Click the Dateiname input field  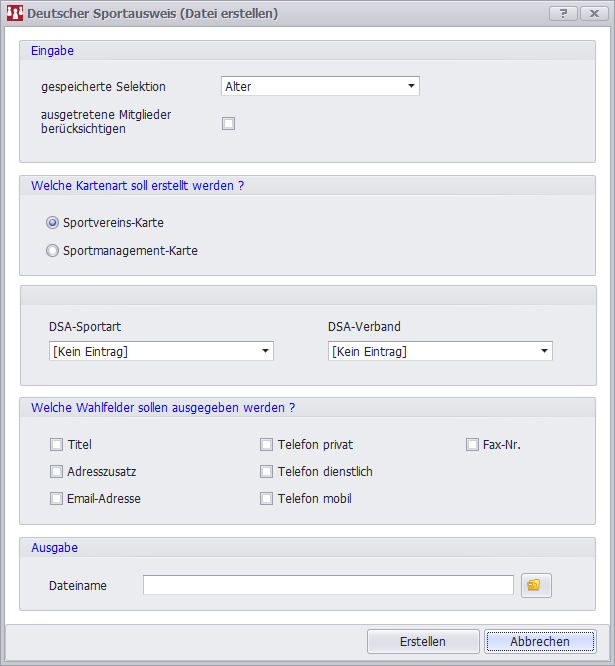(328, 585)
